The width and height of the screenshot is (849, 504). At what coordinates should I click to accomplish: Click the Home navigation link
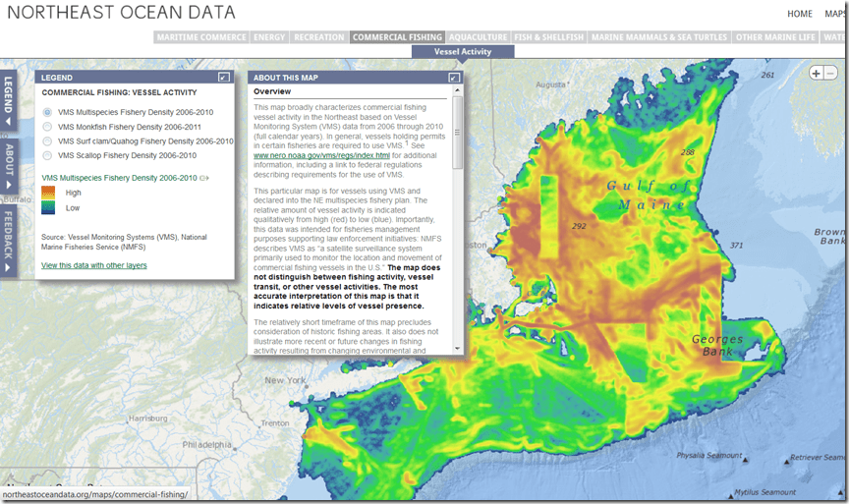coord(800,14)
